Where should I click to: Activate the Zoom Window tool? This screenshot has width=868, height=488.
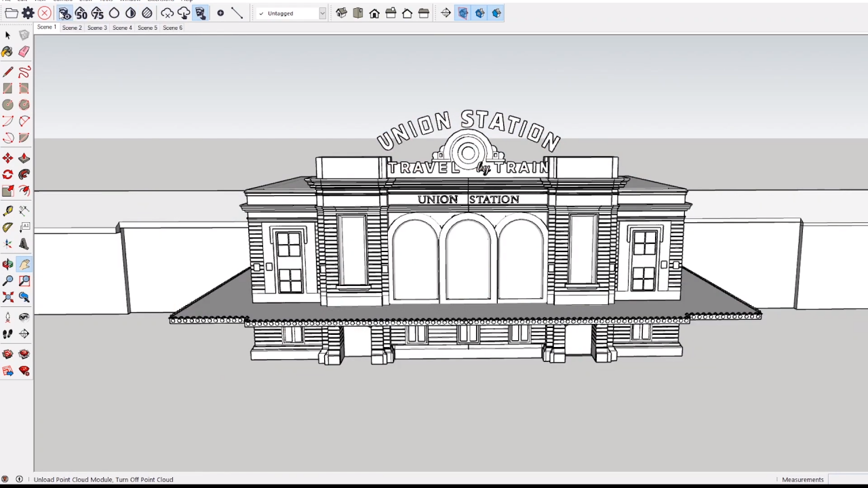point(24,281)
